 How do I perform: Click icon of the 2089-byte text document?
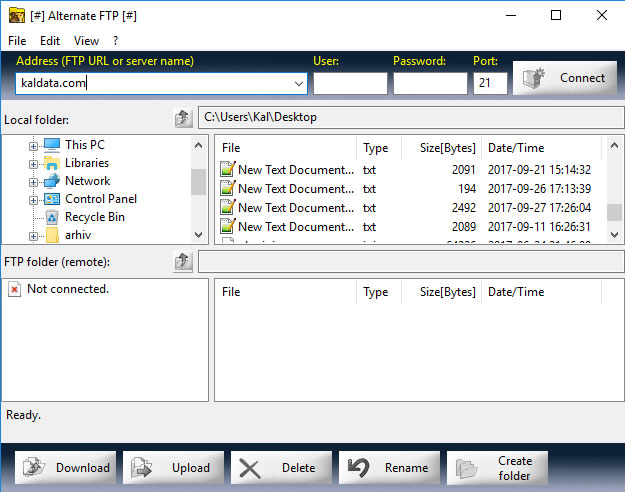tap(228, 226)
